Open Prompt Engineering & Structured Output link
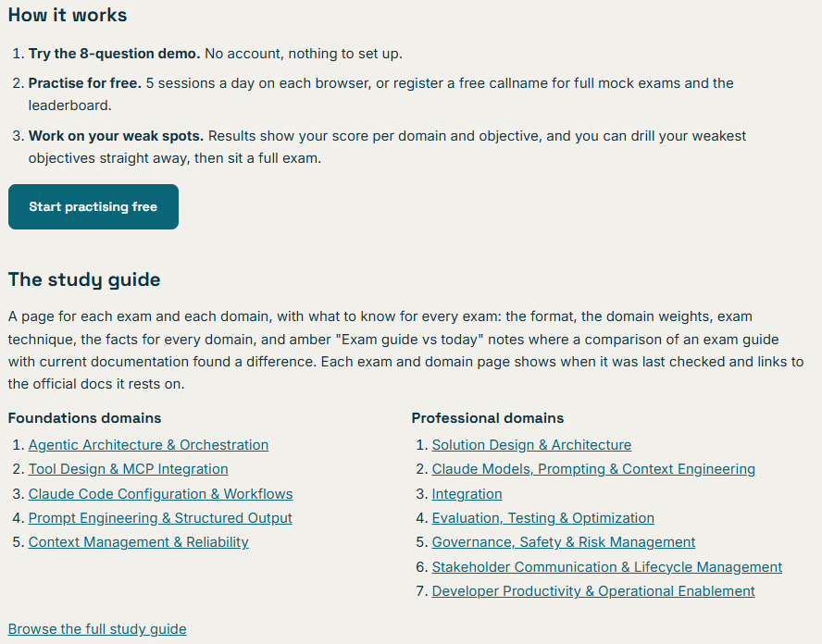 coord(160,518)
